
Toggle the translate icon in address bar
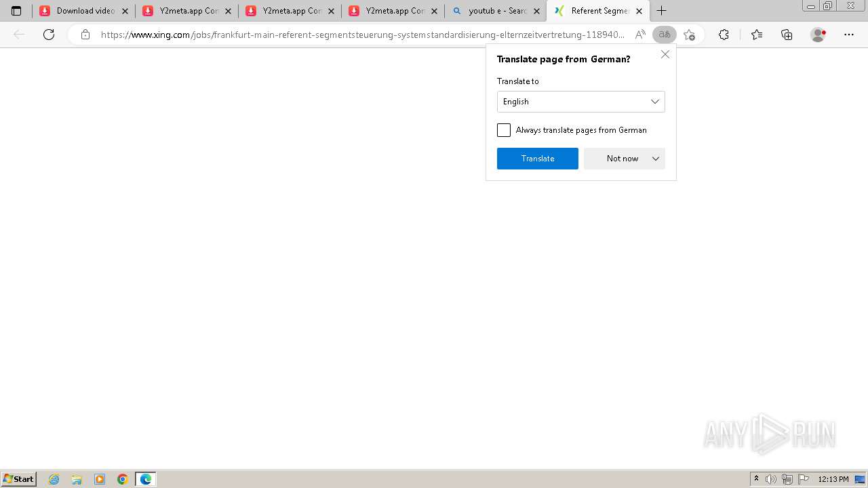(x=665, y=35)
